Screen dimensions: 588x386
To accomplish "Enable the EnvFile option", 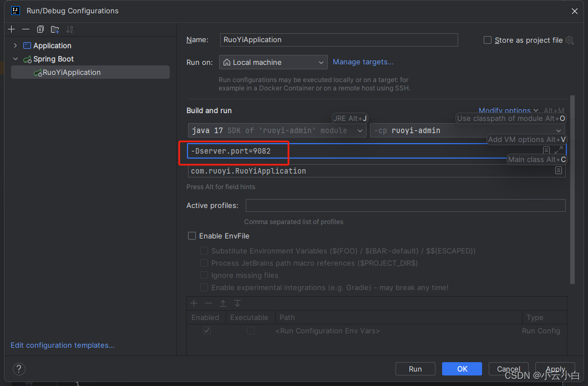I will [x=191, y=236].
